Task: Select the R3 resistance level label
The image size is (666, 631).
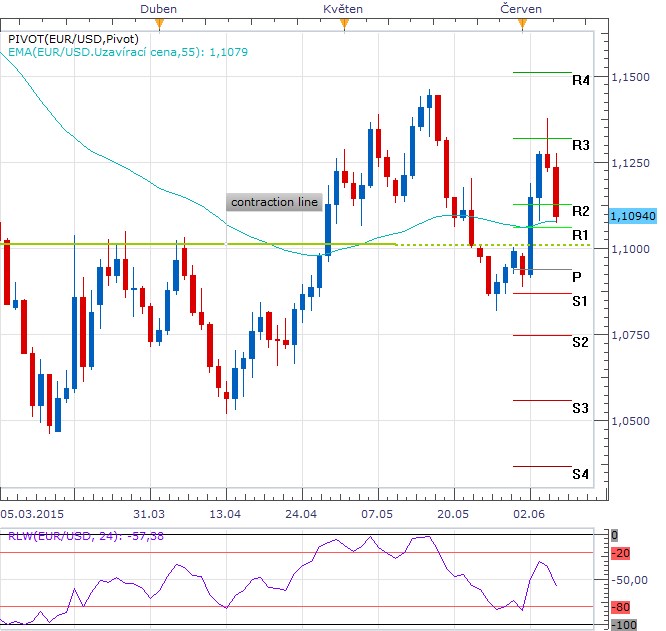Action: [580, 145]
